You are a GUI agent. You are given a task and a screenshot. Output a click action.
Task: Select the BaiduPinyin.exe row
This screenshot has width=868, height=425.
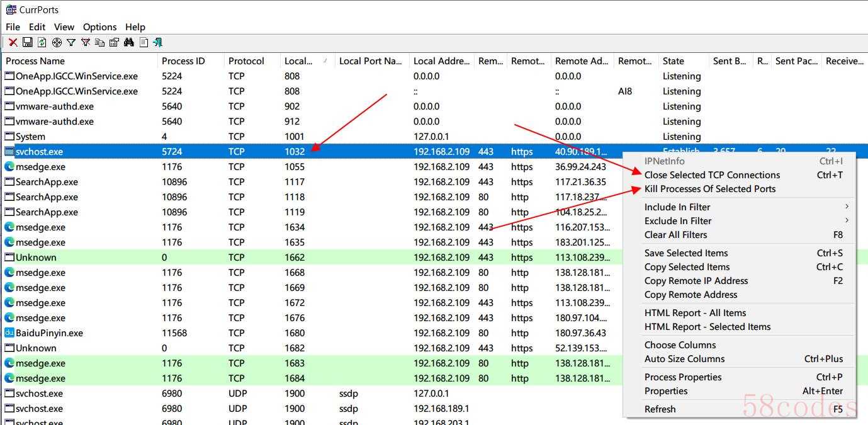click(311, 333)
